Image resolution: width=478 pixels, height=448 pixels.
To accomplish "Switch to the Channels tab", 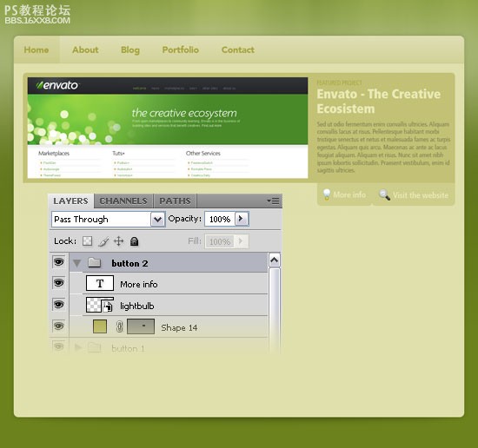I will coord(123,201).
